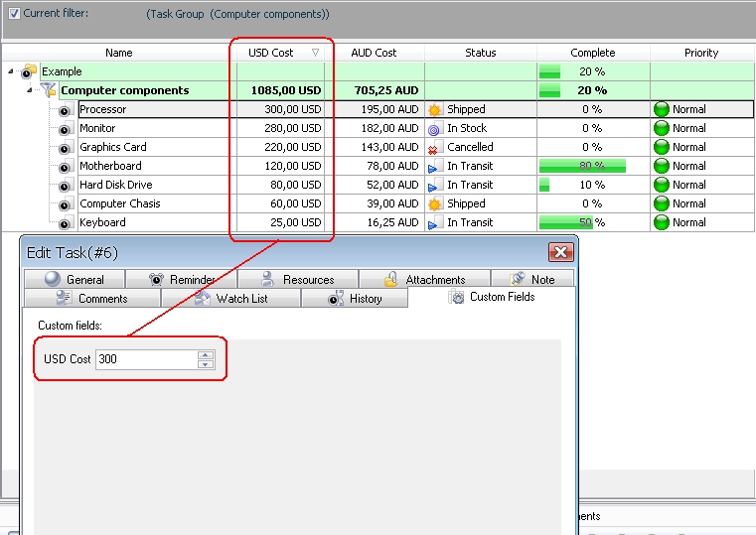Viewport: 756px width, 535px height.
Task: Click the Shipped status icon for Processor
Action: (434, 110)
